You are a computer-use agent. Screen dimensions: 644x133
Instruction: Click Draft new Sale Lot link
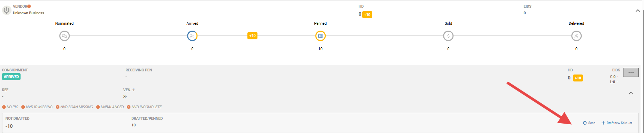pyautogui.click(x=617, y=123)
